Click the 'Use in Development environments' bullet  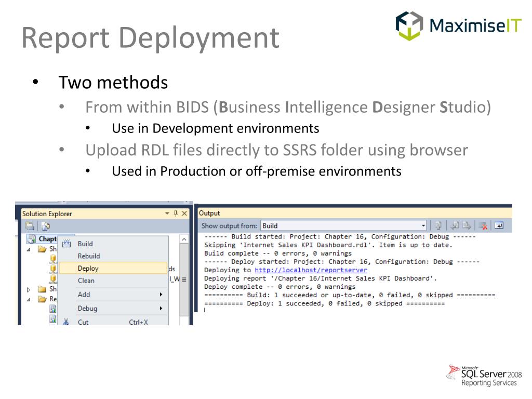tap(216, 128)
